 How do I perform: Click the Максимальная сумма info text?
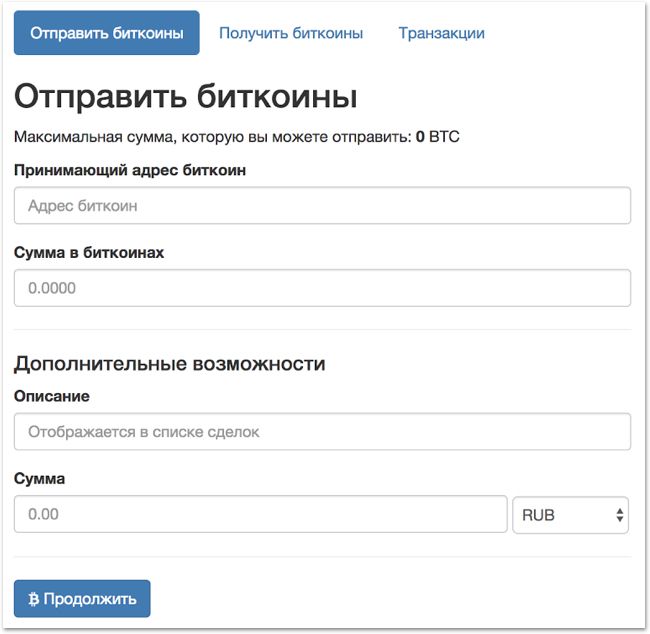[x=212, y=137]
